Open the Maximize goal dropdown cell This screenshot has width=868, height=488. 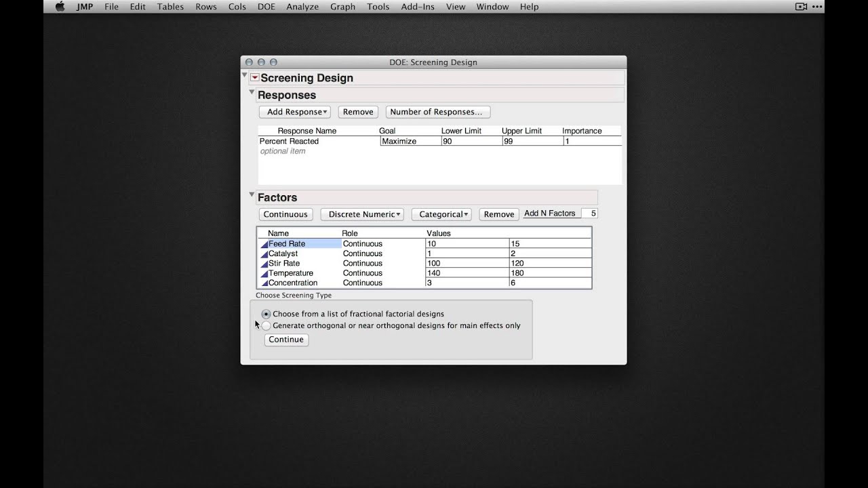[410, 141]
